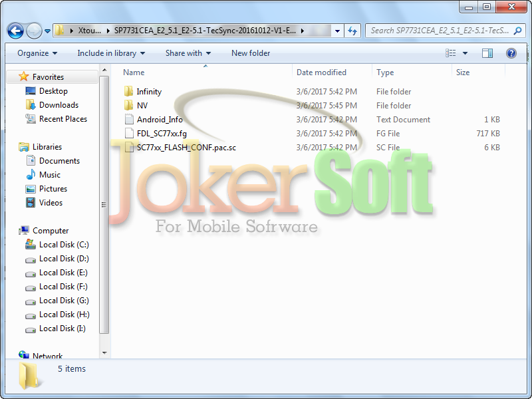Screen dimensions: 532x399
Task: Select the Android_Info text document
Action: pyautogui.click(x=160, y=120)
